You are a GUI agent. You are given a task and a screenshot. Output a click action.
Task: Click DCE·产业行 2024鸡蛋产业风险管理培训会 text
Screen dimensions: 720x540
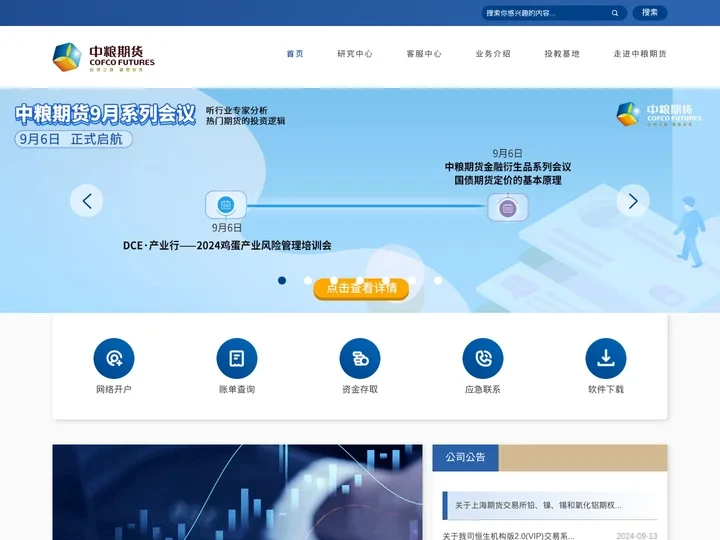tap(227, 246)
